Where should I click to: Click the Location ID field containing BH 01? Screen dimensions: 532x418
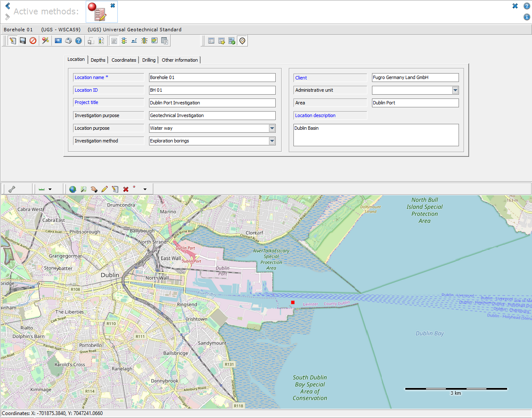(212, 90)
